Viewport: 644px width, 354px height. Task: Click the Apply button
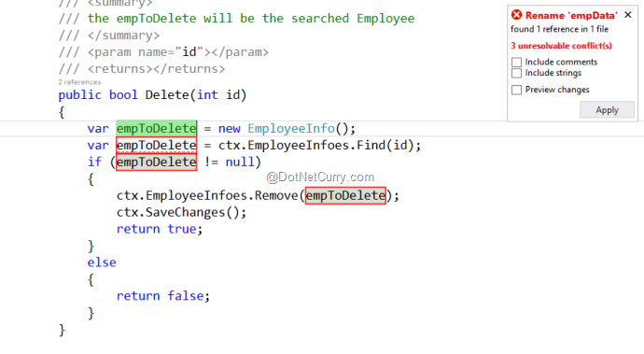(x=607, y=110)
